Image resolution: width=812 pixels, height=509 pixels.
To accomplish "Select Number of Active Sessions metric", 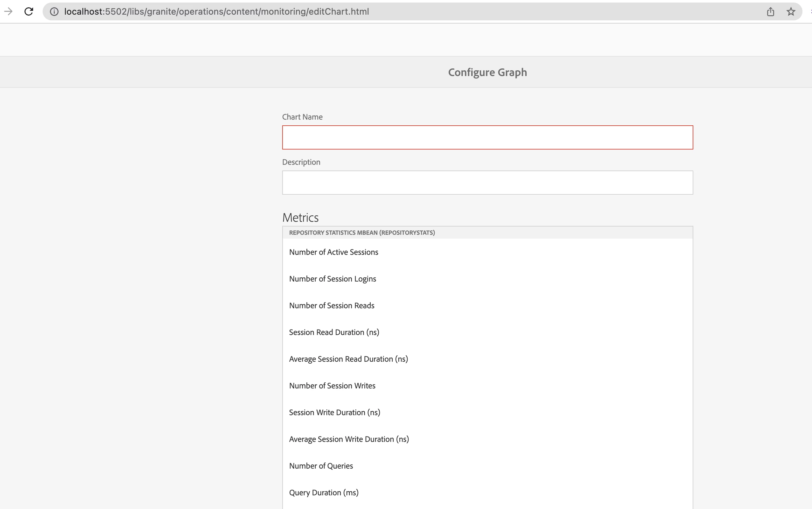I will coord(333,252).
